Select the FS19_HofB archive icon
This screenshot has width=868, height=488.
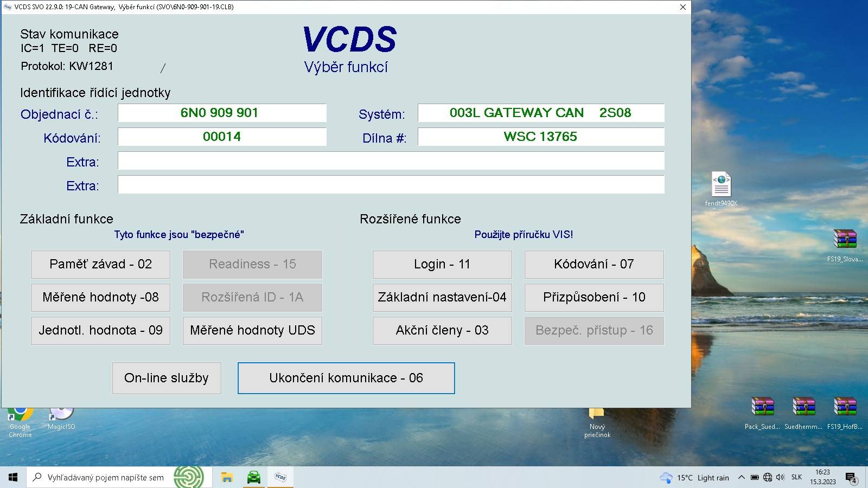845,413
